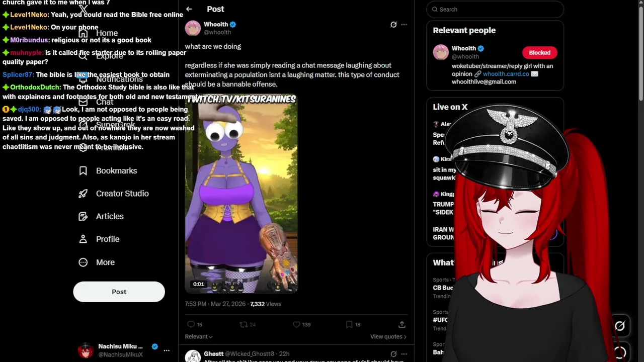
Task: Expand the Relevant replies sort dropdown
Action: tap(199, 337)
